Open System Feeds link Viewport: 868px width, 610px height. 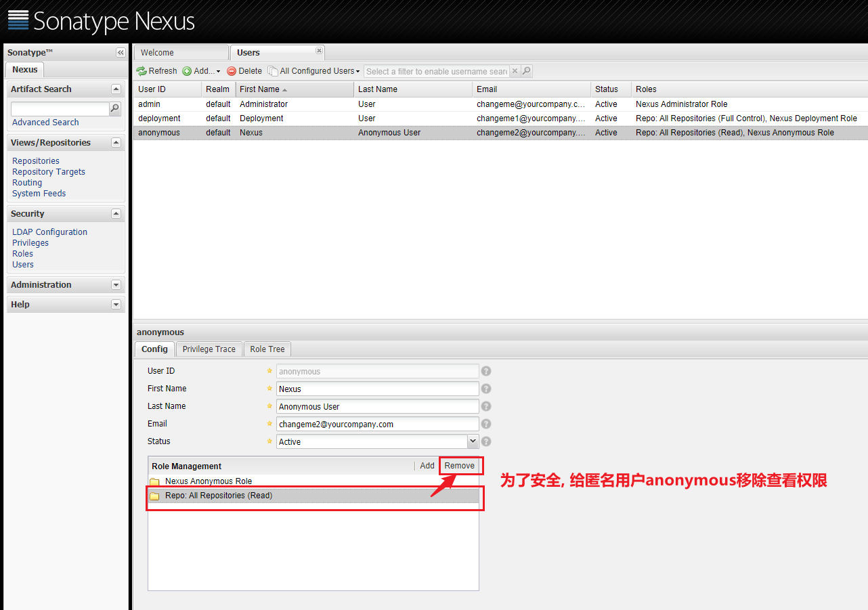(39, 194)
